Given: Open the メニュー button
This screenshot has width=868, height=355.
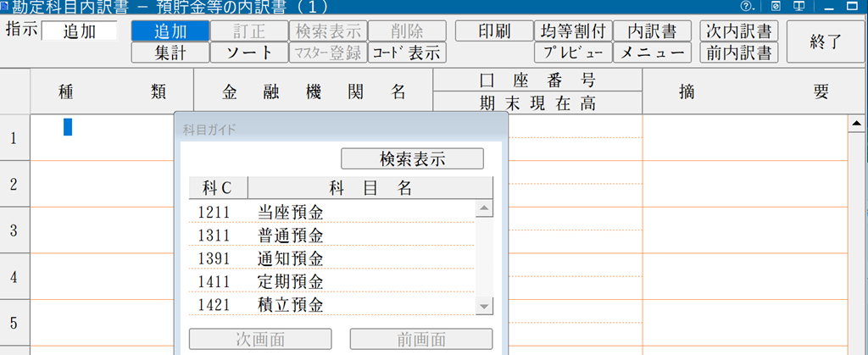Looking at the screenshot, I should tap(651, 53).
